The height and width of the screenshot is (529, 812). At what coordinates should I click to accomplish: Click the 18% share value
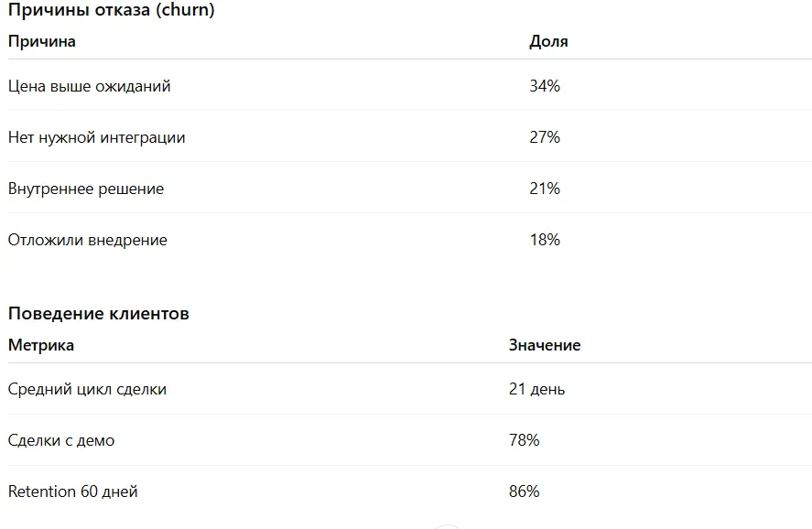(545, 239)
